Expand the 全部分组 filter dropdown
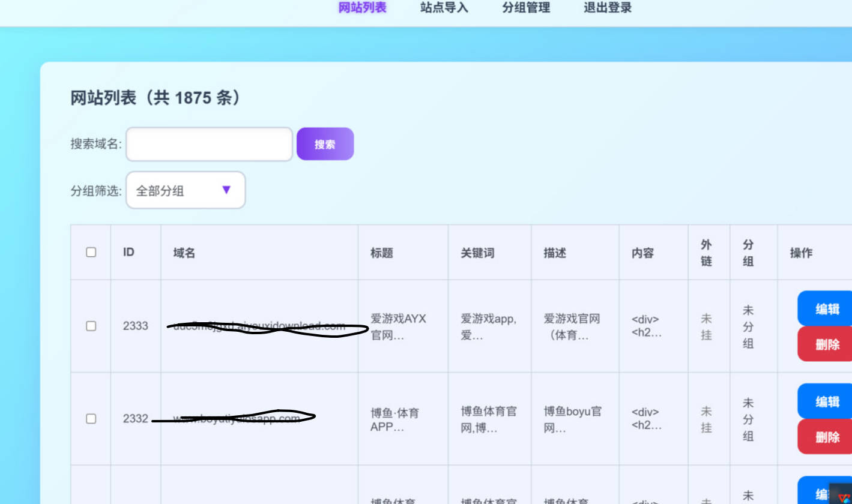 click(186, 190)
